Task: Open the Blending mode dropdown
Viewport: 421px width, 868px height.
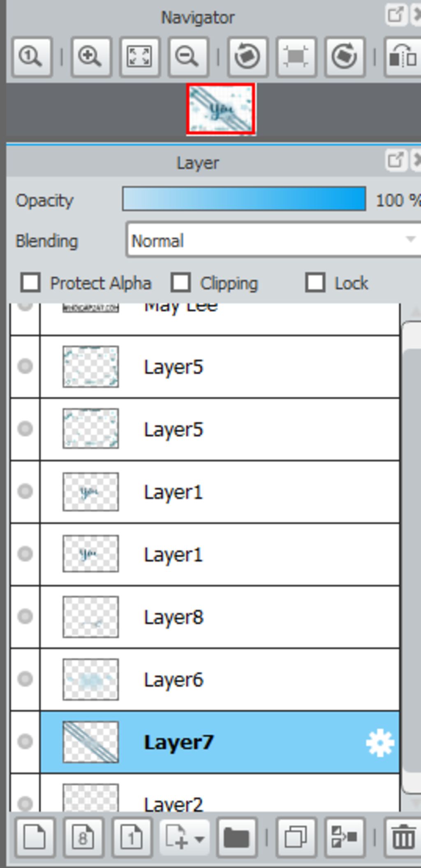Action: click(x=273, y=240)
